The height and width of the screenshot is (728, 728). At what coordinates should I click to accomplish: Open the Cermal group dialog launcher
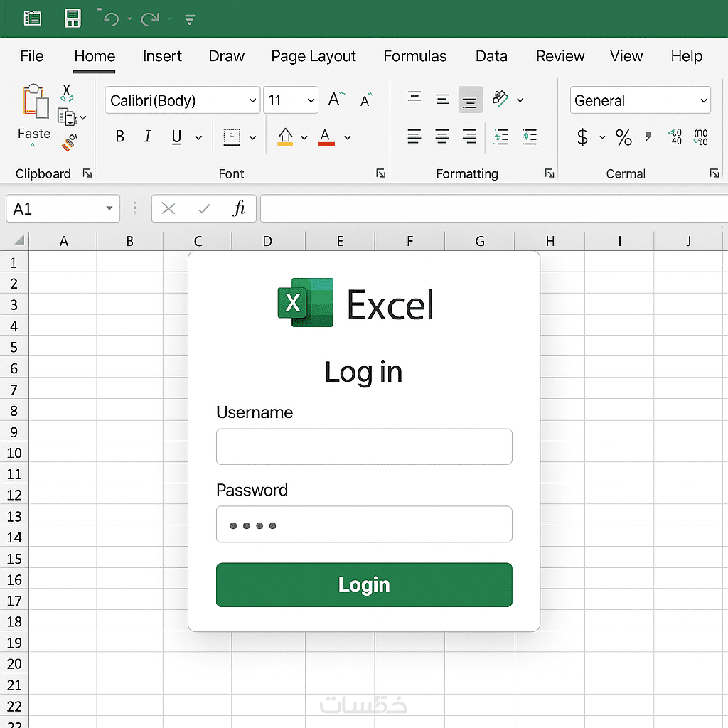pyautogui.click(x=714, y=173)
